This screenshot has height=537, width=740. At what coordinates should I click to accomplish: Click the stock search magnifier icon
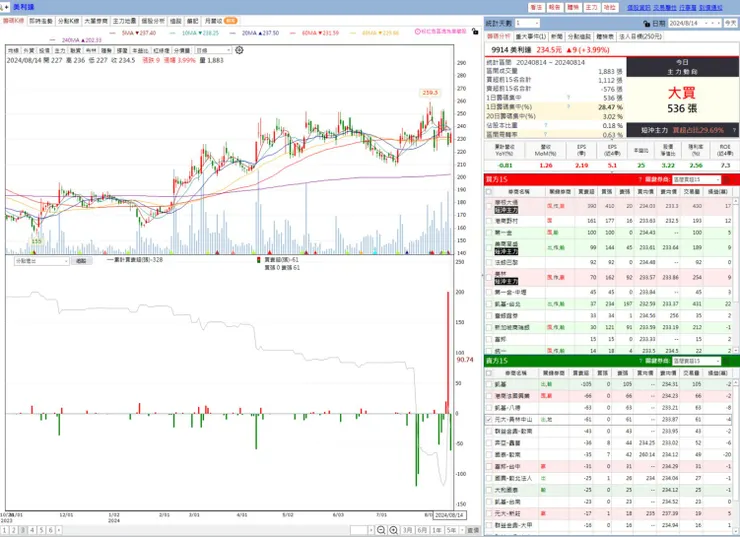pyautogui.click(x=2, y=7)
